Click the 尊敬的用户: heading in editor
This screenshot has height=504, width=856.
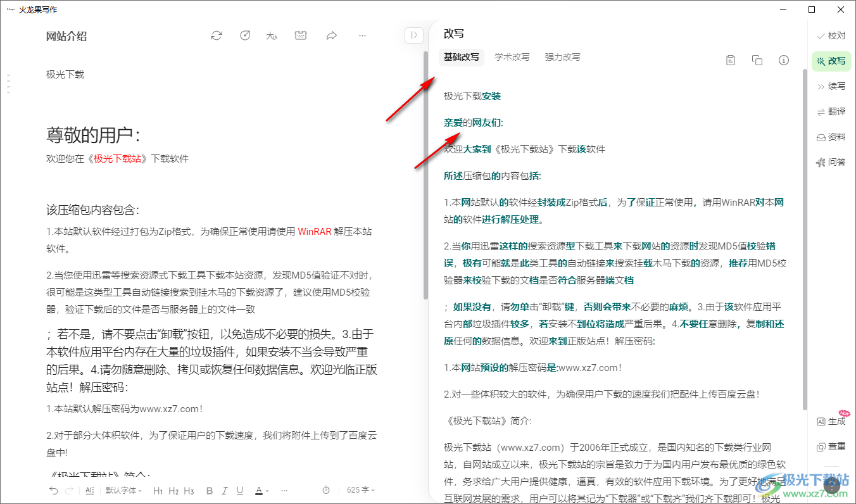[x=93, y=135]
